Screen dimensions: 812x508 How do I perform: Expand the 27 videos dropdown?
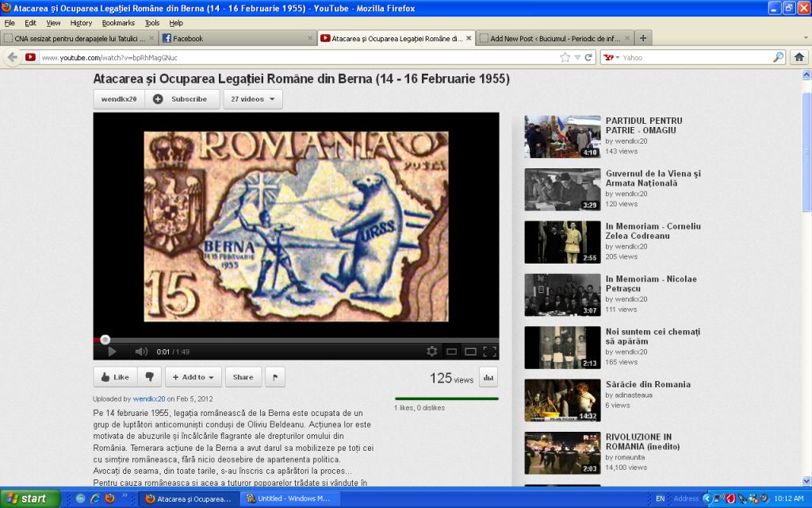[253, 99]
